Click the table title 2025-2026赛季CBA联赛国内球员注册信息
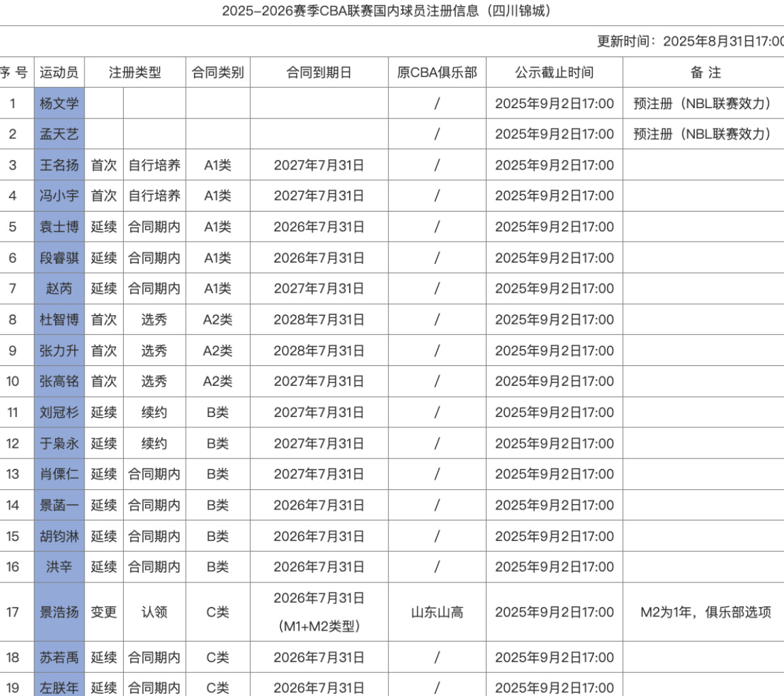The height and width of the screenshot is (696, 784). 387,10
